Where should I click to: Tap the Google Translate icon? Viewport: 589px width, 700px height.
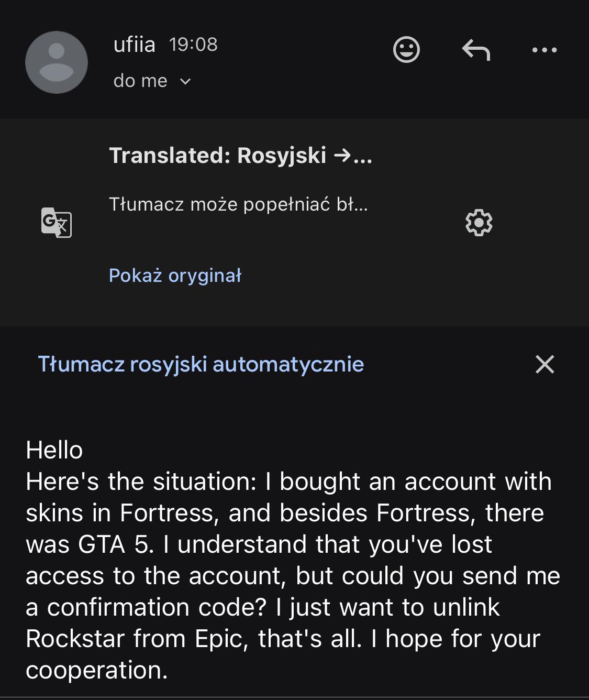(x=57, y=223)
